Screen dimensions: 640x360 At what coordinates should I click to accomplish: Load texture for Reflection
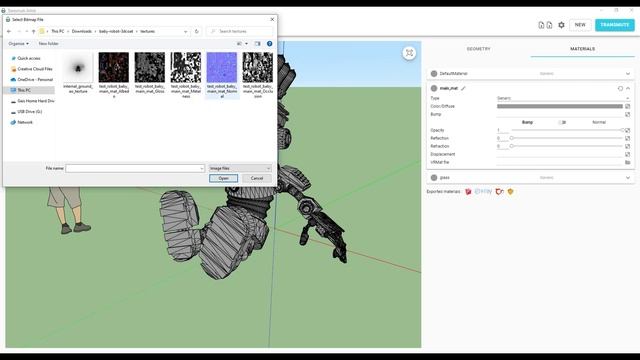click(627, 138)
